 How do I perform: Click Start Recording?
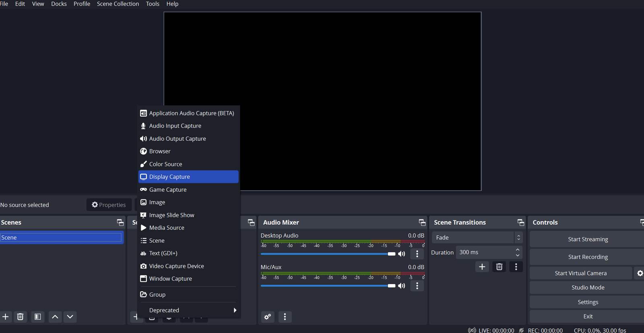pyautogui.click(x=588, y=257)
